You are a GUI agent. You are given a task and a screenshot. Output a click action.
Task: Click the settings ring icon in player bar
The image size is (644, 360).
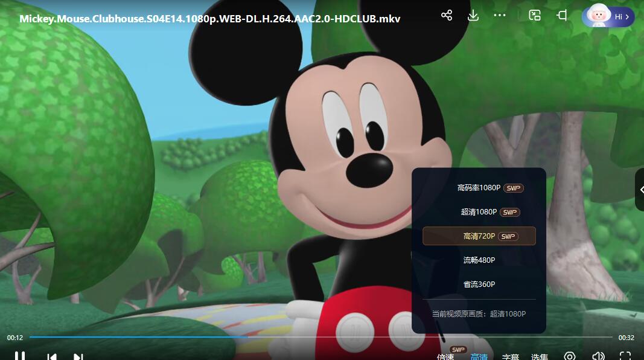570,356
